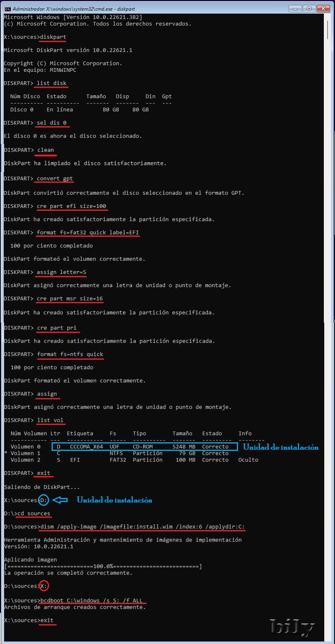Click the 'format fs=ntfs quick' command
The height and width of the screenshot is (644, 335).
pyautogui.click(x=70, y=354)
